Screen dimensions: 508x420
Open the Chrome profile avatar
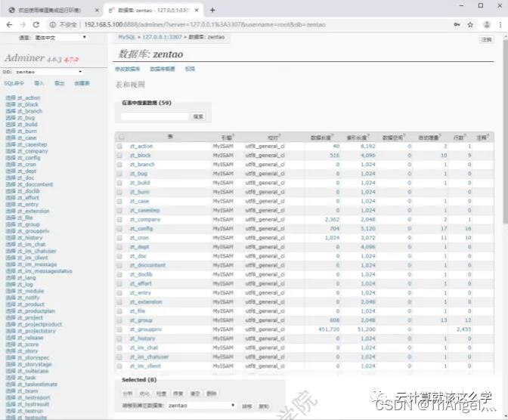487,25
